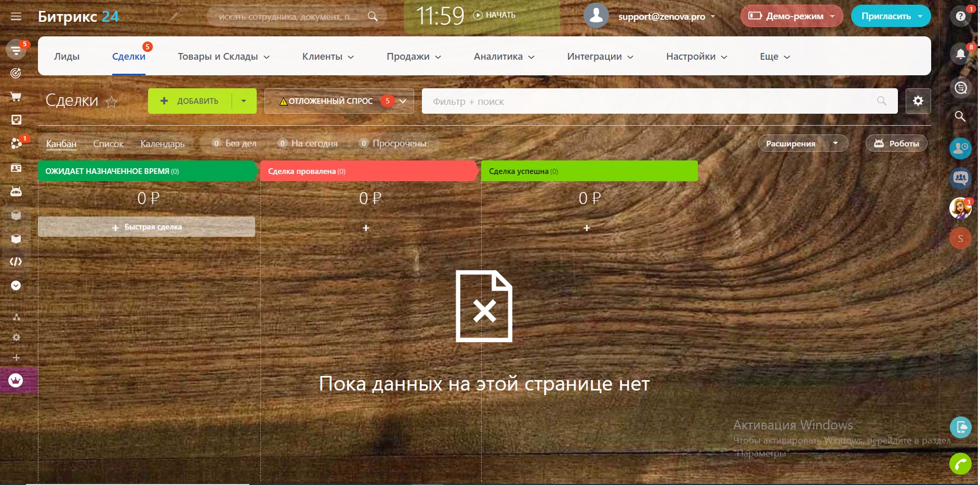Go to the Лиды tab
Viewport: 980px width, 485px height.
tap(67, 57)
